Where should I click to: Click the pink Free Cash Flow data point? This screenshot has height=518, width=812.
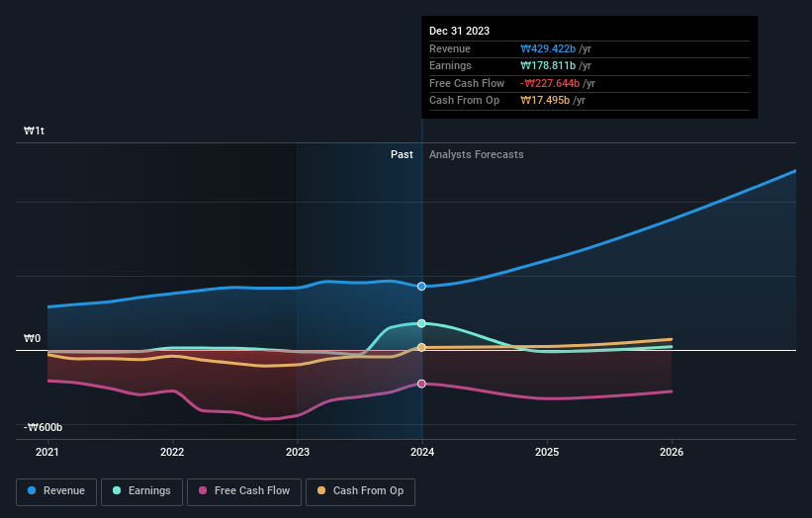pyautogui.click(x=421, y=384)
